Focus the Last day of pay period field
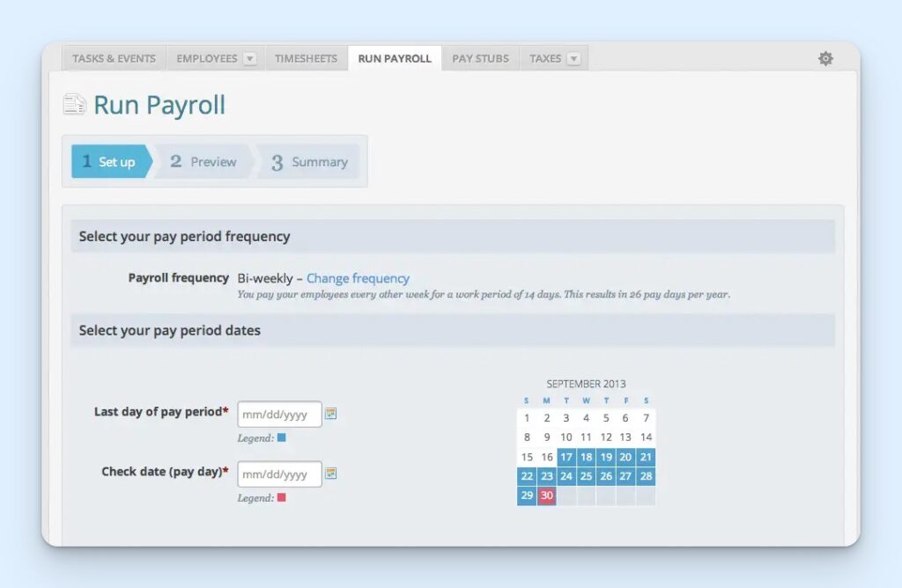 coord(279,414)
